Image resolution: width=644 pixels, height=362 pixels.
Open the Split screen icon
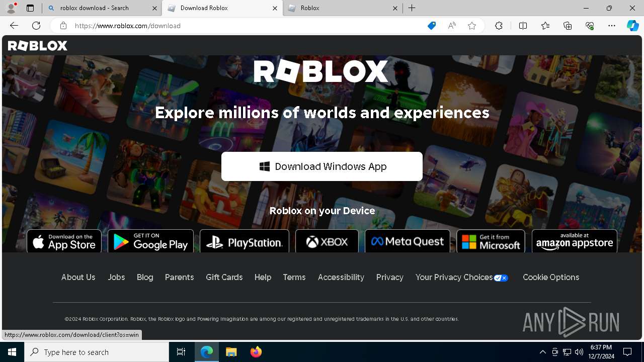pyautogui.click(x=523, y=26)
